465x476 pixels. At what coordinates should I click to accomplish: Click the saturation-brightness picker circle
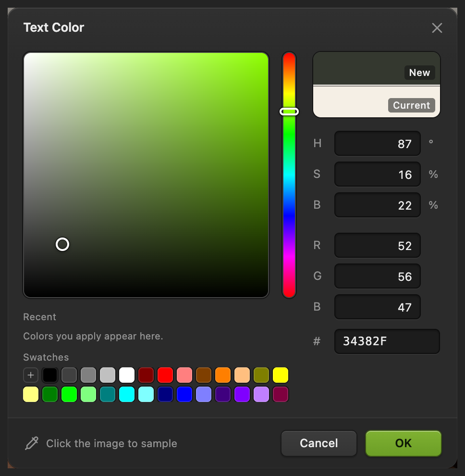click(x=62, y=244)
